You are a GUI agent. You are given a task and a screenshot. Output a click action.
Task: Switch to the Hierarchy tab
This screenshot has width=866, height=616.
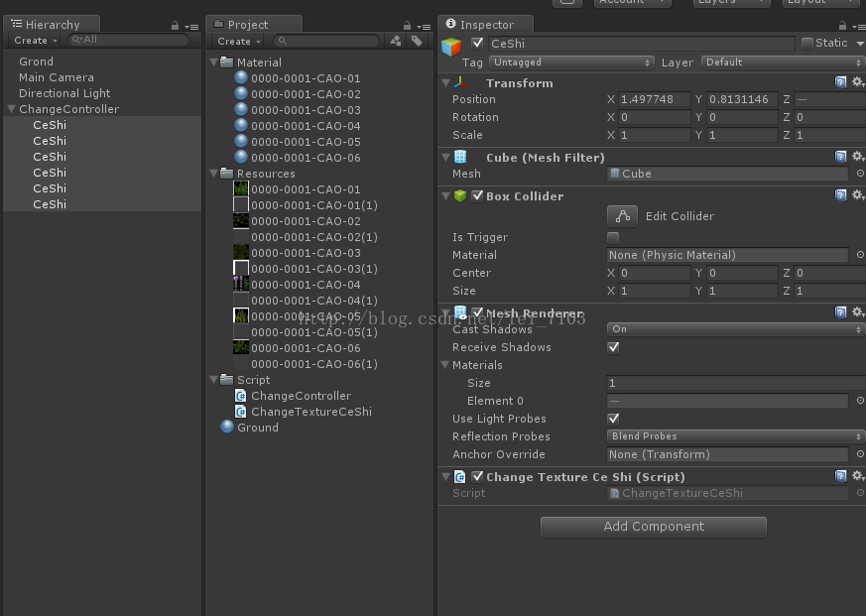[x=52, y=25]
